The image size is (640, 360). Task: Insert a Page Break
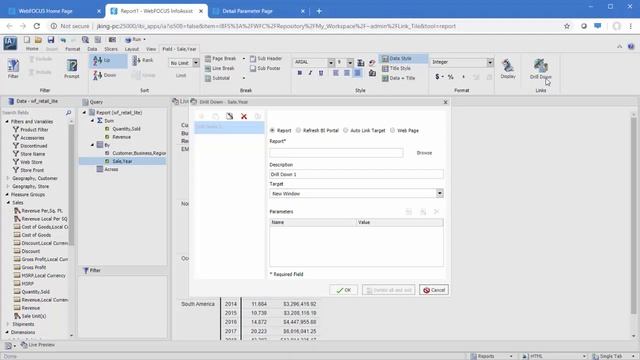220,58
